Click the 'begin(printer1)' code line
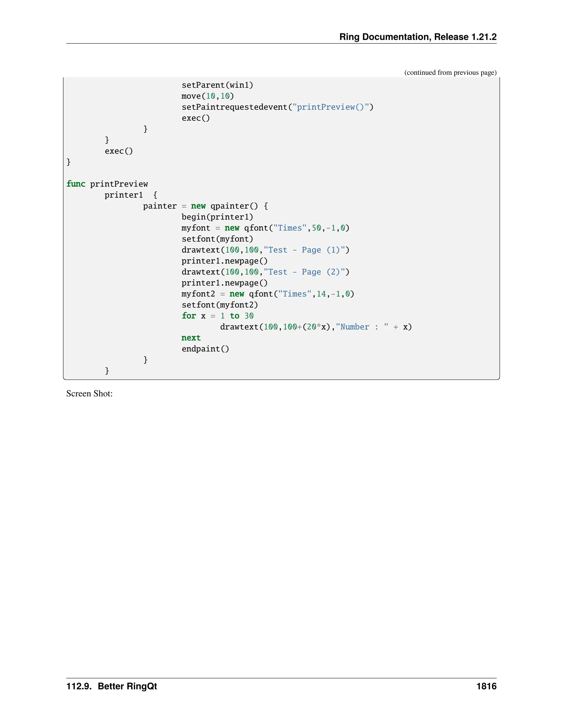563x728 pixels. 217,217
